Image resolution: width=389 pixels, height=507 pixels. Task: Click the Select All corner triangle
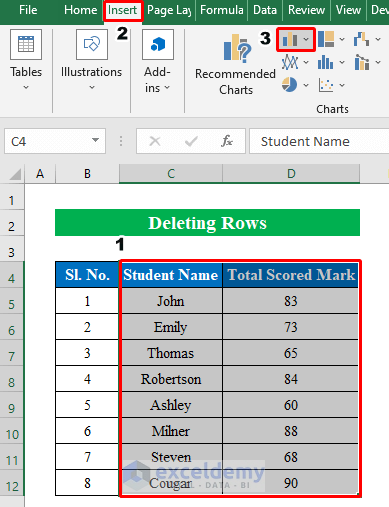click(x=15, y=174)
